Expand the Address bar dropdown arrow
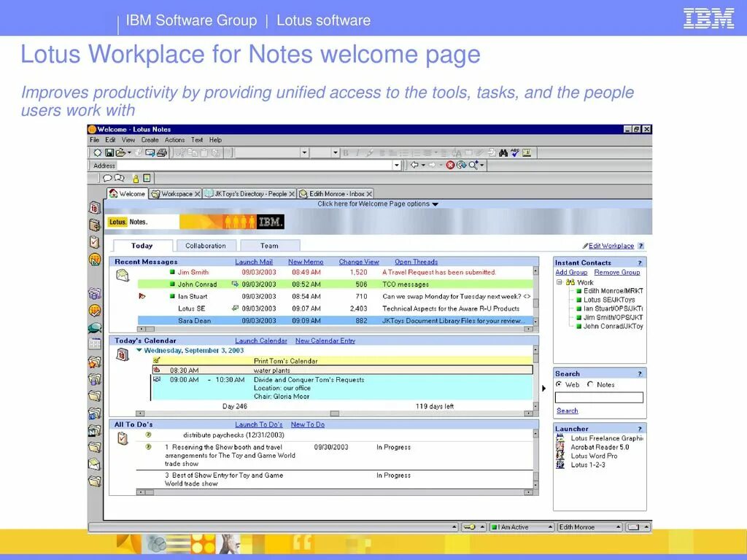The height and width of the screenshot is (560, 747). click(396, 166)
